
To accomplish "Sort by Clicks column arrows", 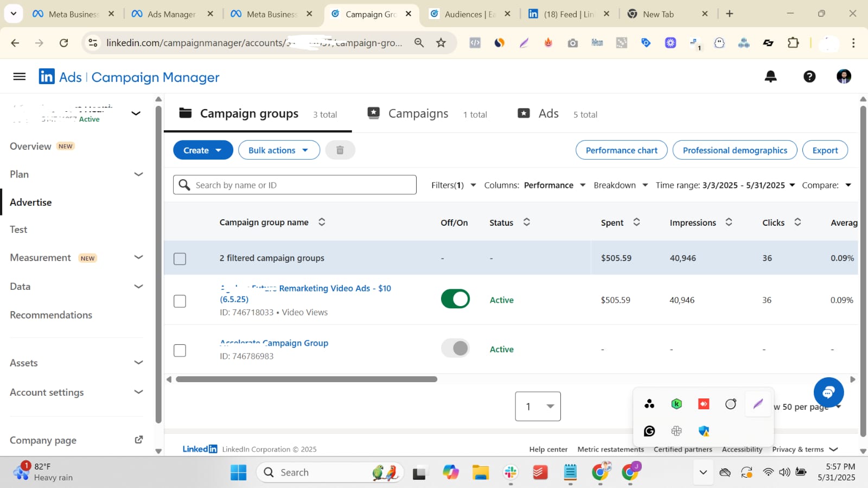I will 797,222.
